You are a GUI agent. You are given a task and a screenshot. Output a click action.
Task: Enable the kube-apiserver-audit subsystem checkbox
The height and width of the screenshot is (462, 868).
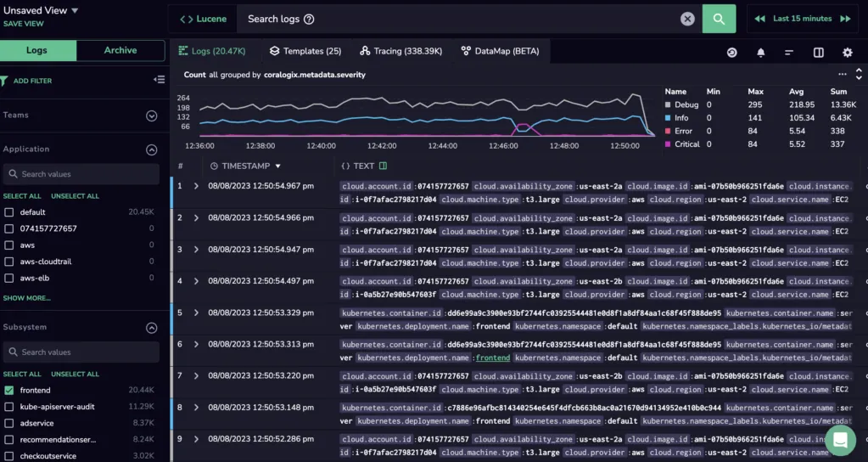pos(8,407)
